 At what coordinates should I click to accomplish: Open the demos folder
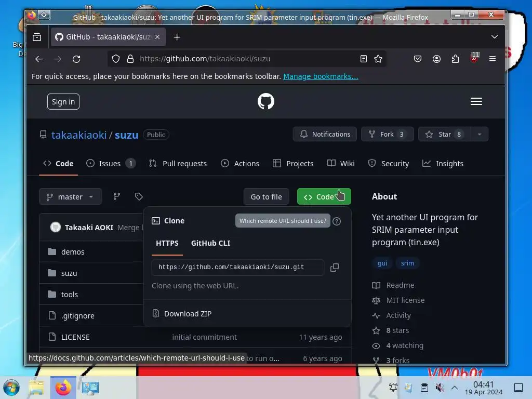click(73, 252)
